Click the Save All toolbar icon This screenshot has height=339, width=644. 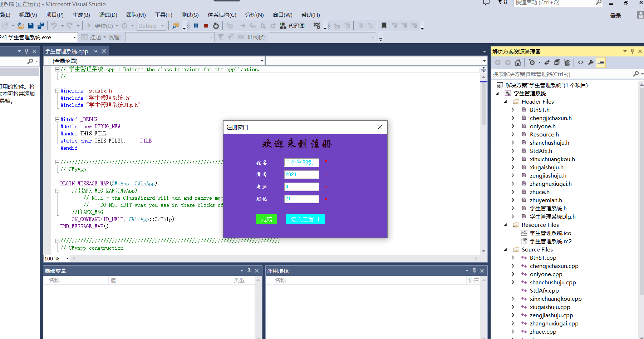[x=40, y=26]
